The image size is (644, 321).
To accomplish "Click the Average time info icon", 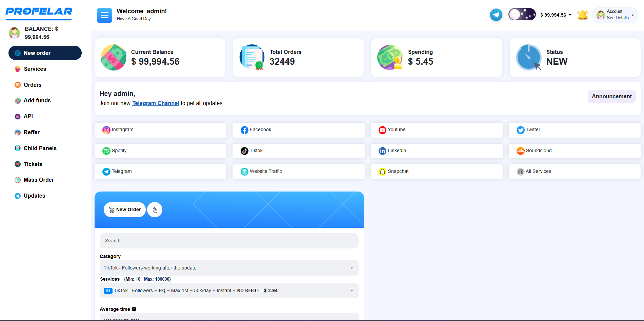I will (x=134, y=309).
